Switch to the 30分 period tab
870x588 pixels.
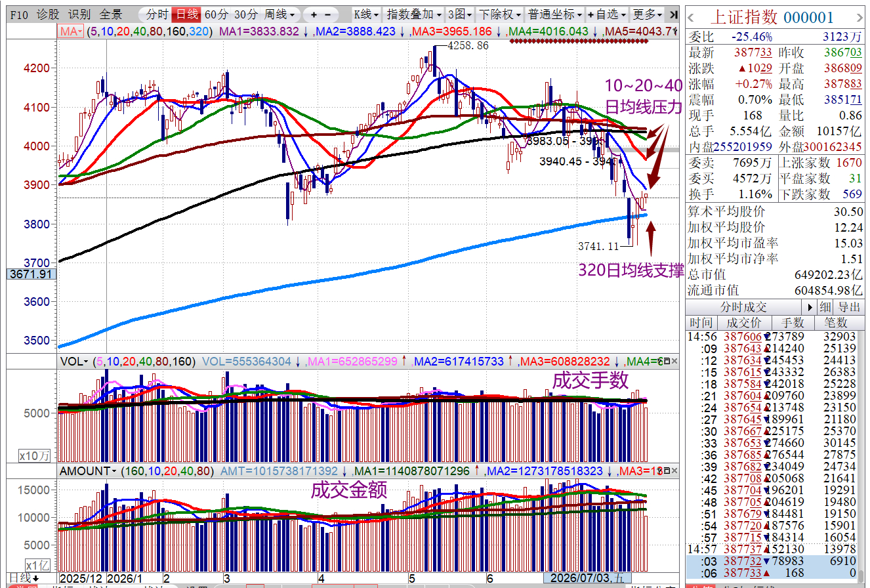click(246, 14)
